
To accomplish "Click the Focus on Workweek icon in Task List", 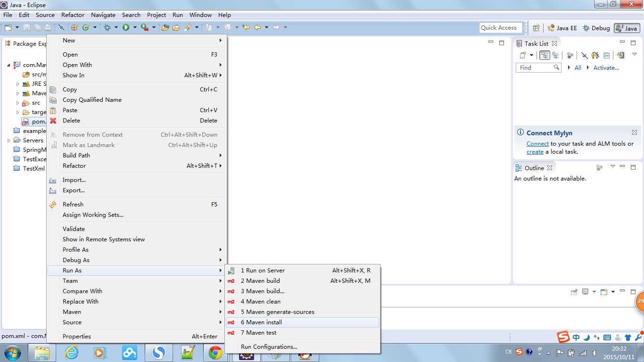I will point(570,55).
